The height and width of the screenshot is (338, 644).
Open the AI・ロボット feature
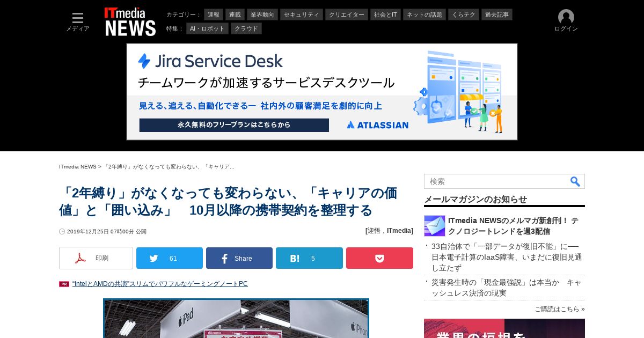pos(207,28)
